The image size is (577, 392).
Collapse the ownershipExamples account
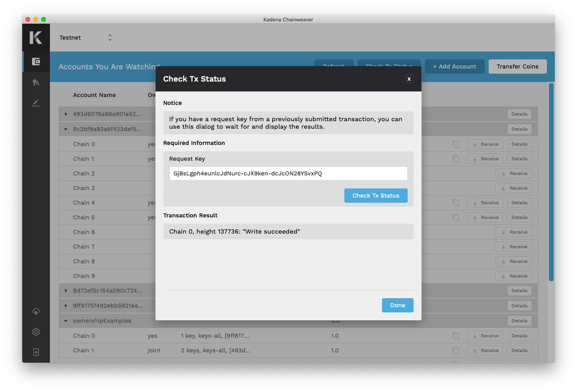[66, 321]
